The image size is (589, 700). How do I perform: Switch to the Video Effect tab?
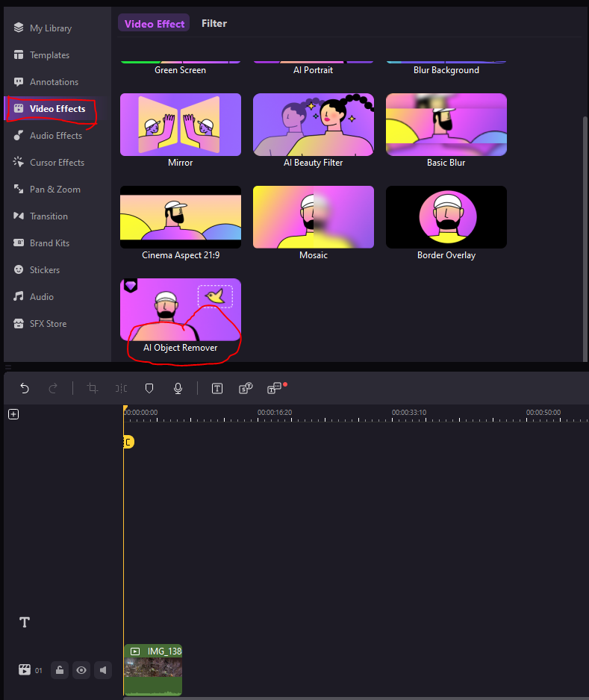pos(154,24)
